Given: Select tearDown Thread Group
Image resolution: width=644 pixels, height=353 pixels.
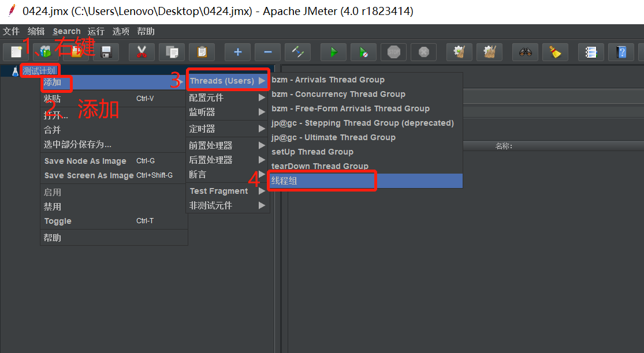Looking at the screenshot, I should click(366, 166).
